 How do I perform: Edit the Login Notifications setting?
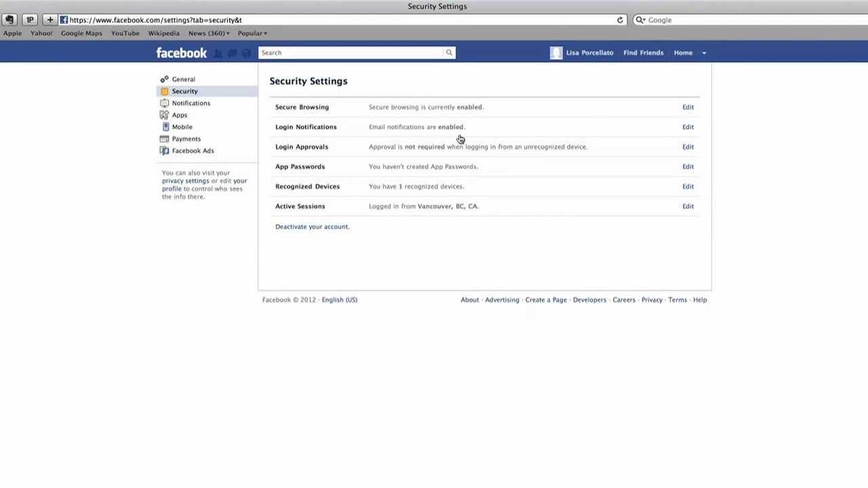point(688,127)
